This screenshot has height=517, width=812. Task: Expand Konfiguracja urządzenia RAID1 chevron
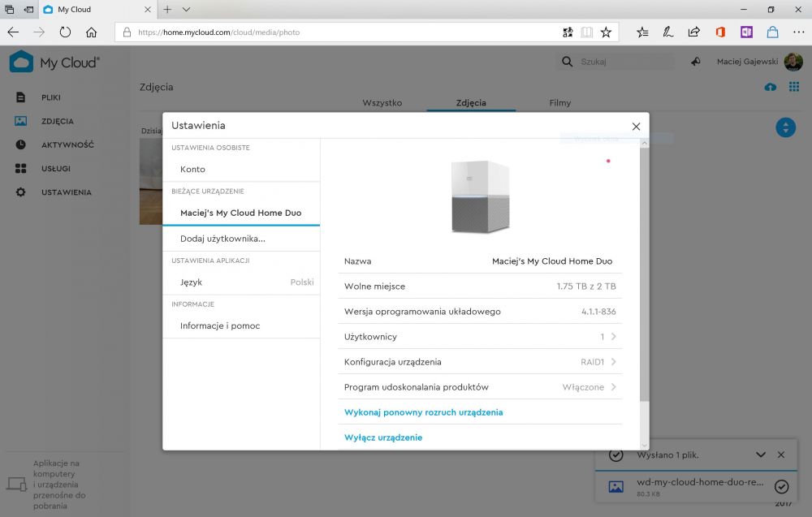click(613, 362)
